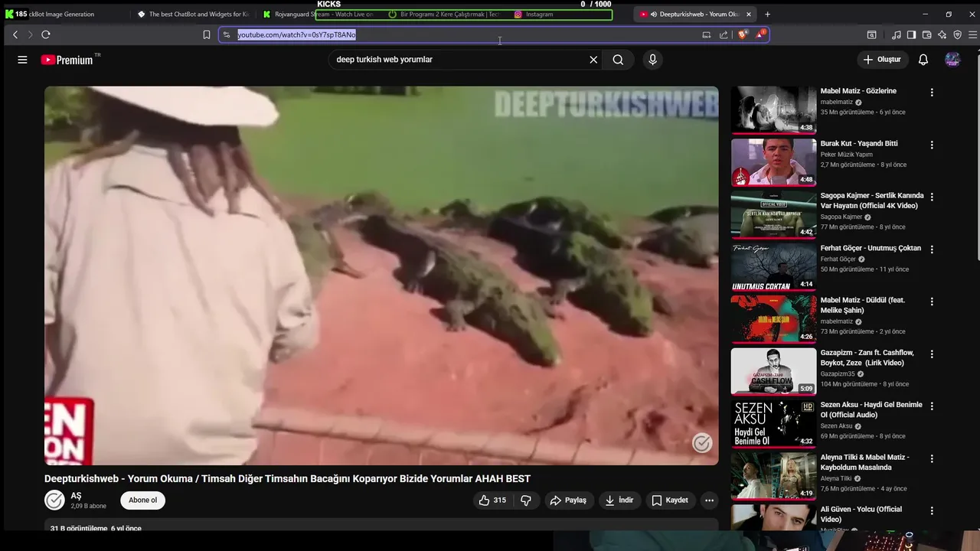
Task: Dislike the video with thumbs down
Action: point(526,500)
